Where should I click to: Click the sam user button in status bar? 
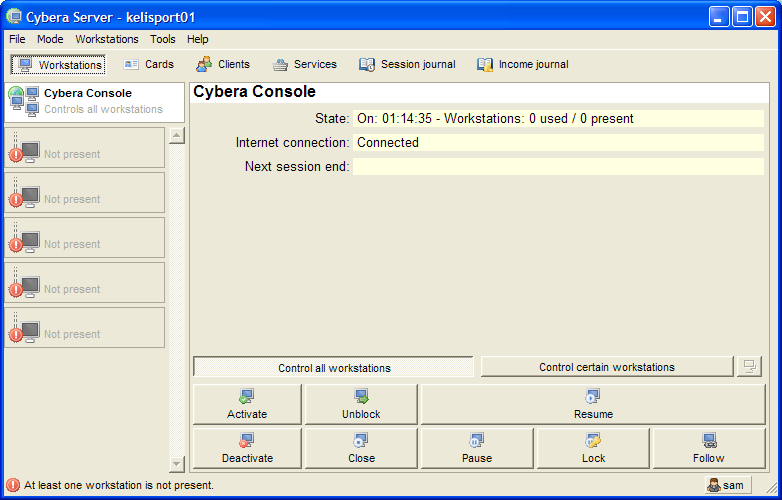click(x=725, y=485)
